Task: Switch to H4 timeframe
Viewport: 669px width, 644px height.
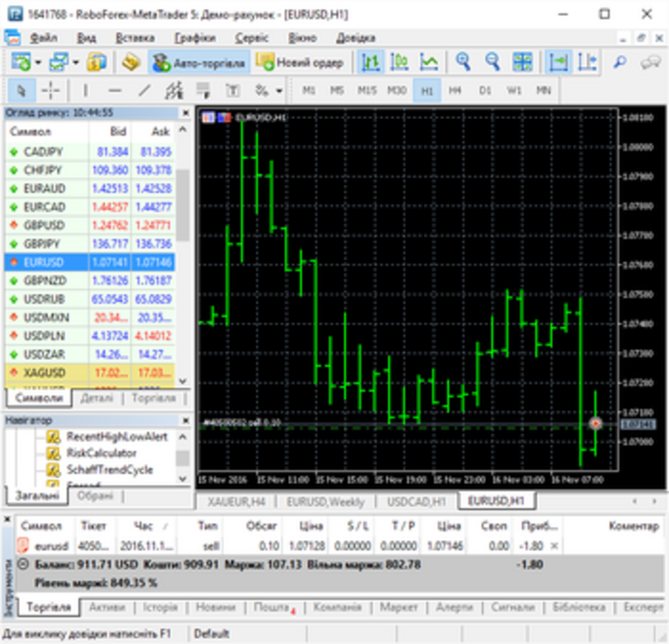Action: pos(454,90)
